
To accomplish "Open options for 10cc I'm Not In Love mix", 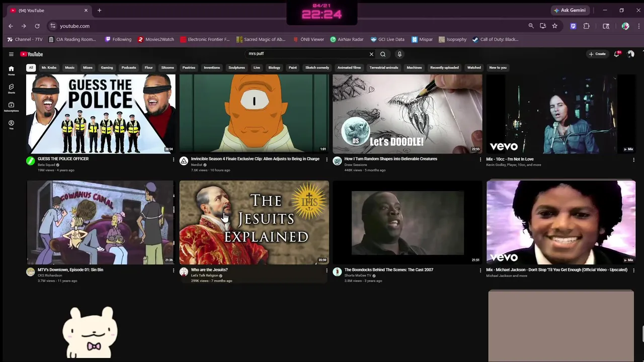I will pos(633,159).
